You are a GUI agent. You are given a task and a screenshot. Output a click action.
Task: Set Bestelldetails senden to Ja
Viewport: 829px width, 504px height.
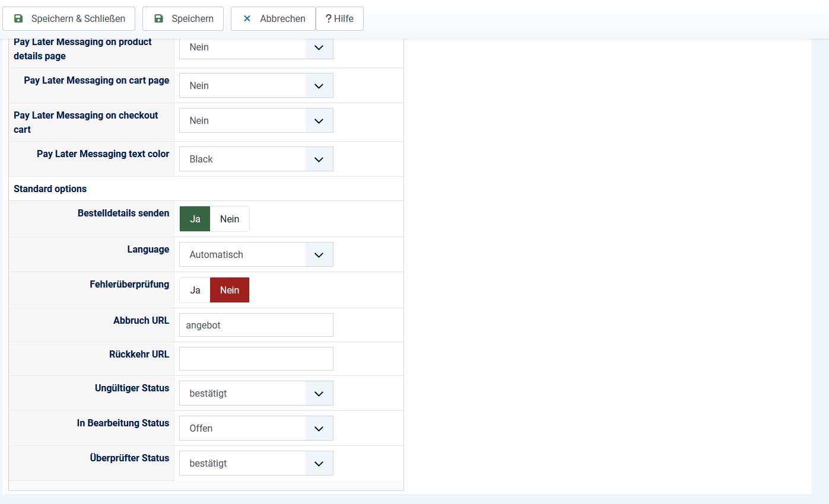(x=195, y=219)
